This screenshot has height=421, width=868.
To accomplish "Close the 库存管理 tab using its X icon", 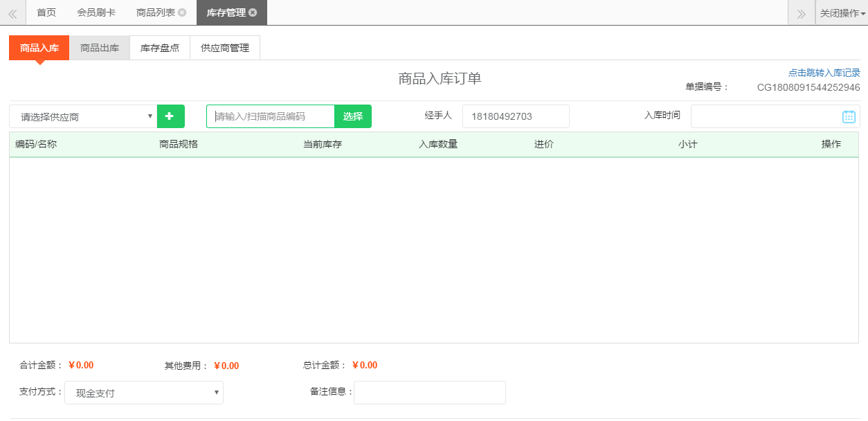I will (253, 12).
